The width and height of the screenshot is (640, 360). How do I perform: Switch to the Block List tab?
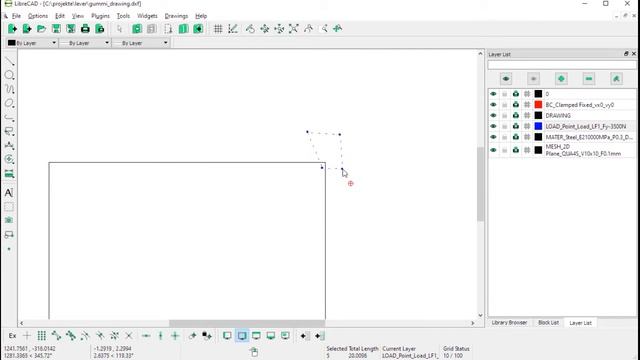(x=548, y=322)
